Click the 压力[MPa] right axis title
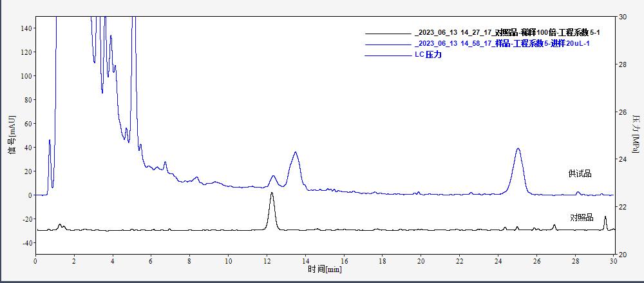The width and height of the screenshot is (644, 283). click(636, 135)
